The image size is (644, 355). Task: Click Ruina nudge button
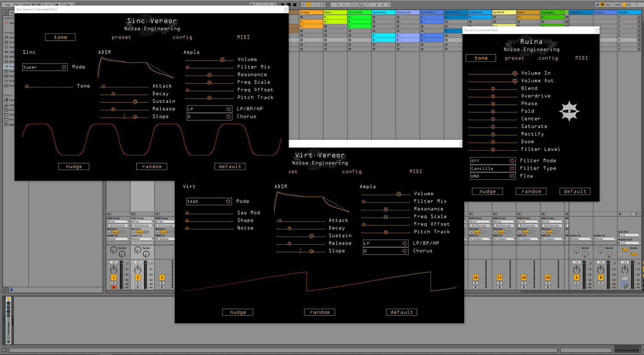[x=487, y=191]
